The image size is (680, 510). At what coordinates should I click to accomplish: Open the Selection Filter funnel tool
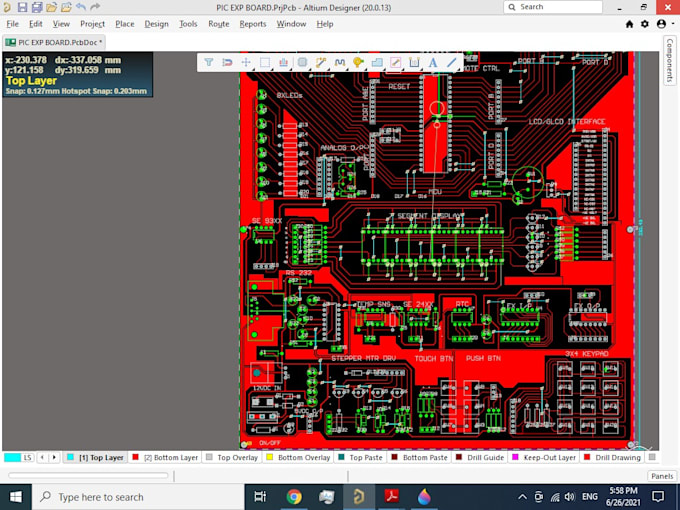[209, 62]
